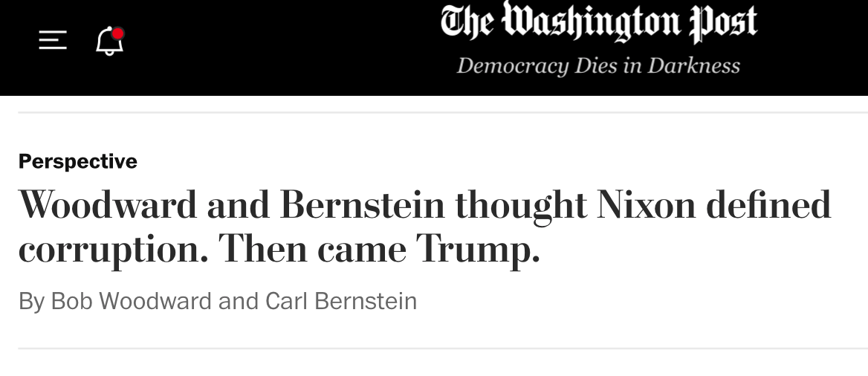Open the Perspective section label

tap(78, 161)
